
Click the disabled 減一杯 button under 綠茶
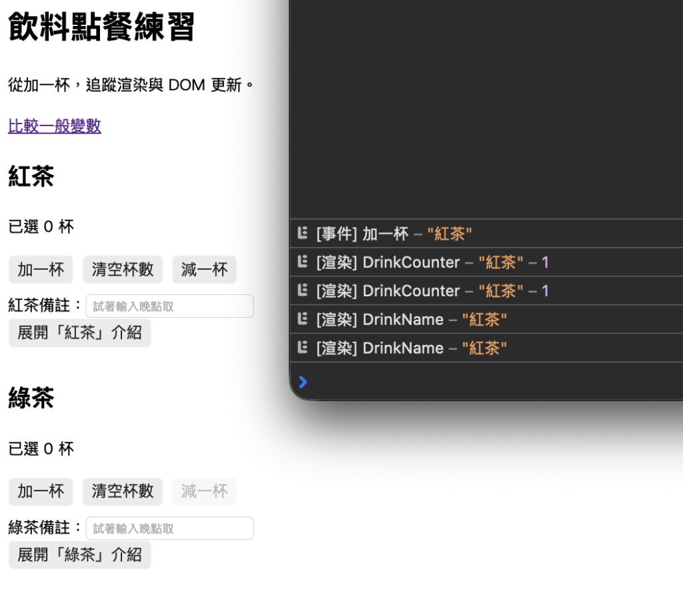(204, 492)
